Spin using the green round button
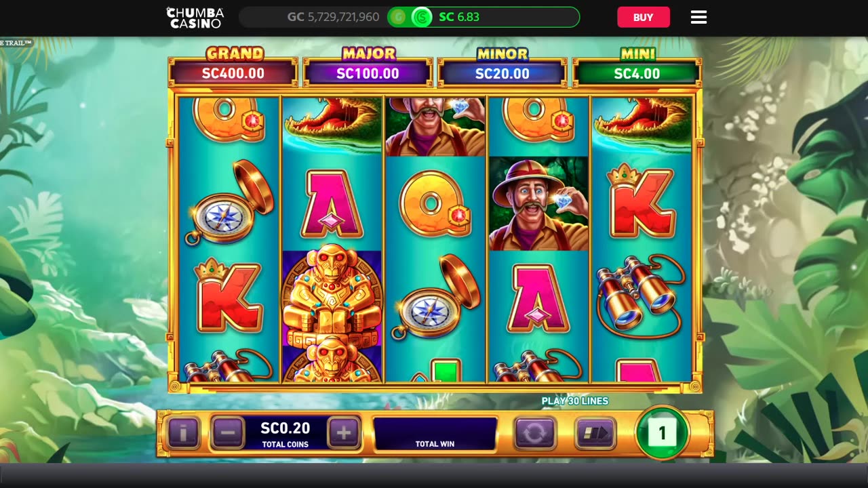Screen dimensions: 868x488 click(x=662, y=432)
